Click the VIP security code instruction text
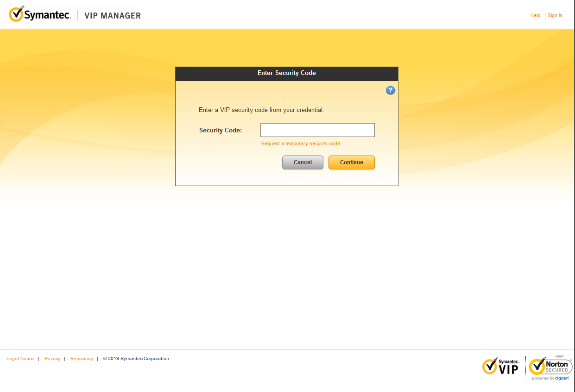Image resolution: width=575 pixels, height=392 pixels. (261, 110)
